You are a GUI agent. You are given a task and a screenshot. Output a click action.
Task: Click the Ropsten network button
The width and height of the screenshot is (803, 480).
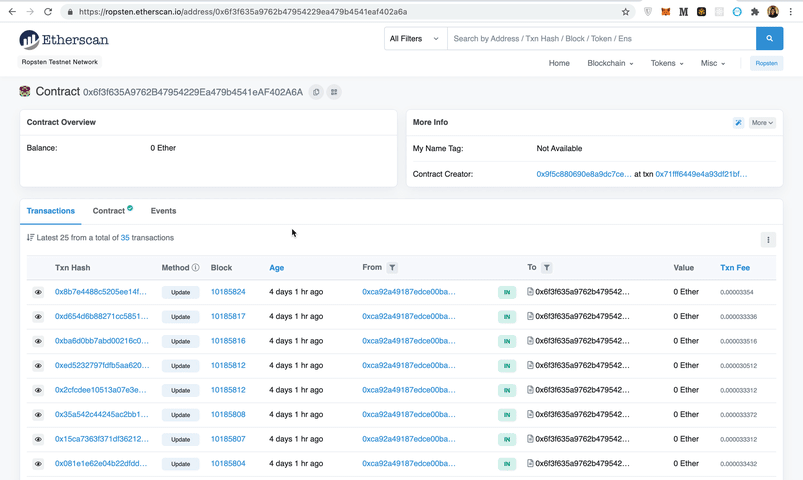766,63
